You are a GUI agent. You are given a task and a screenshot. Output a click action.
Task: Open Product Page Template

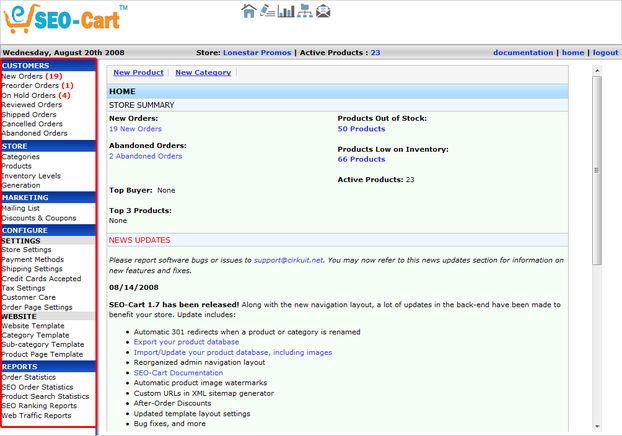(x=42, y=354)
